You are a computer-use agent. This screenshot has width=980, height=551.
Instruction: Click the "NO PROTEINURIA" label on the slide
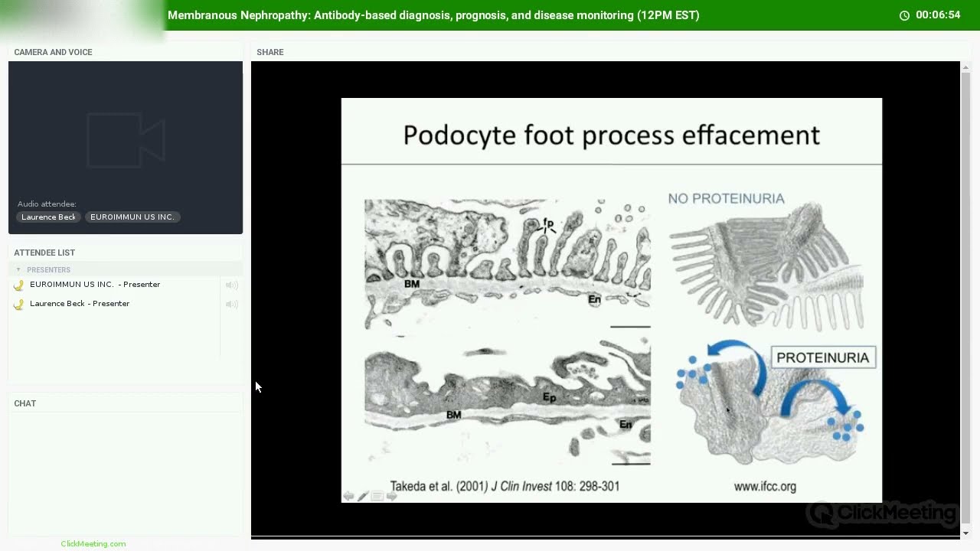(x=726, y=199)
